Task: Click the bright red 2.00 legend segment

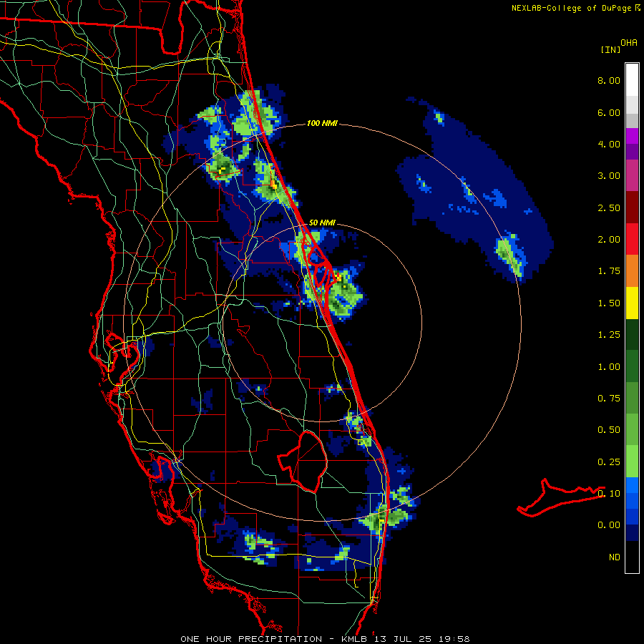Action: click(x=632, y=239)
